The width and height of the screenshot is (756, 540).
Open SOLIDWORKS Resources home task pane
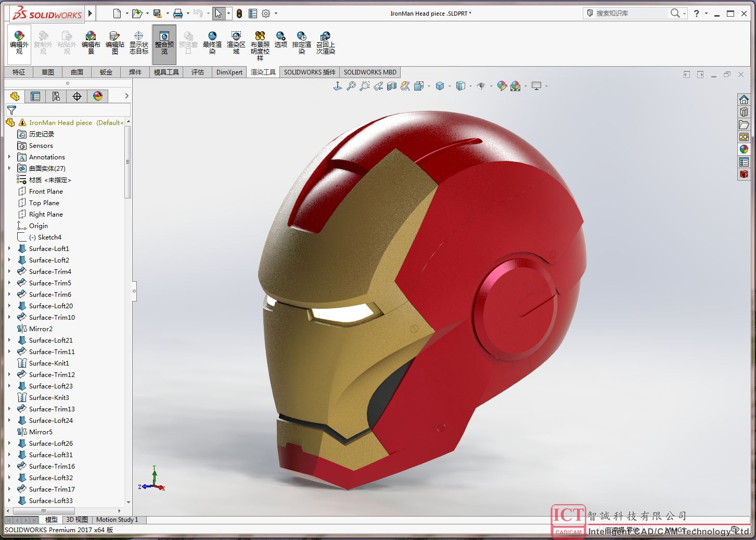pos(744,99)
